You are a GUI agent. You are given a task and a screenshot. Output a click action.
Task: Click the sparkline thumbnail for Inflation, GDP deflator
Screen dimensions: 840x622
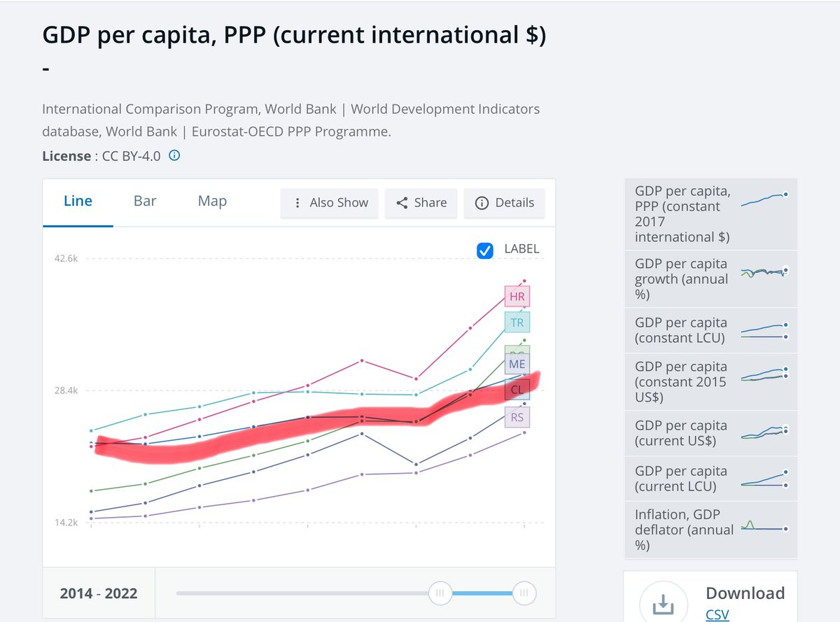coord(764,526)
